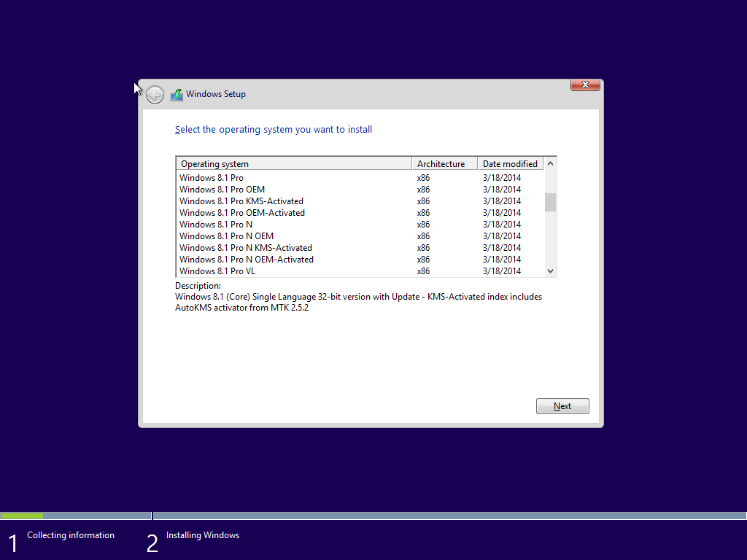Click the back arrow button
Image resolution: width=747 pixels, height=560 pixels.
(155, 95)
